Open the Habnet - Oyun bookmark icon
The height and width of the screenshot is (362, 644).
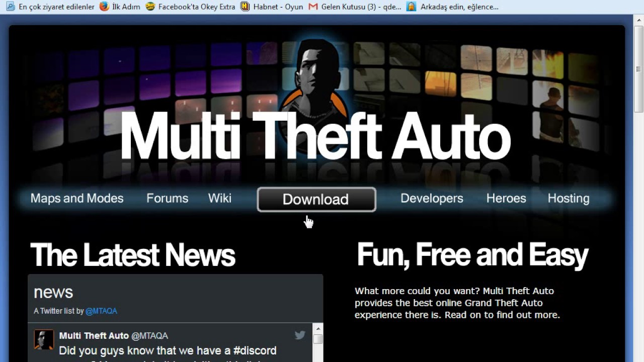[245, 7]
